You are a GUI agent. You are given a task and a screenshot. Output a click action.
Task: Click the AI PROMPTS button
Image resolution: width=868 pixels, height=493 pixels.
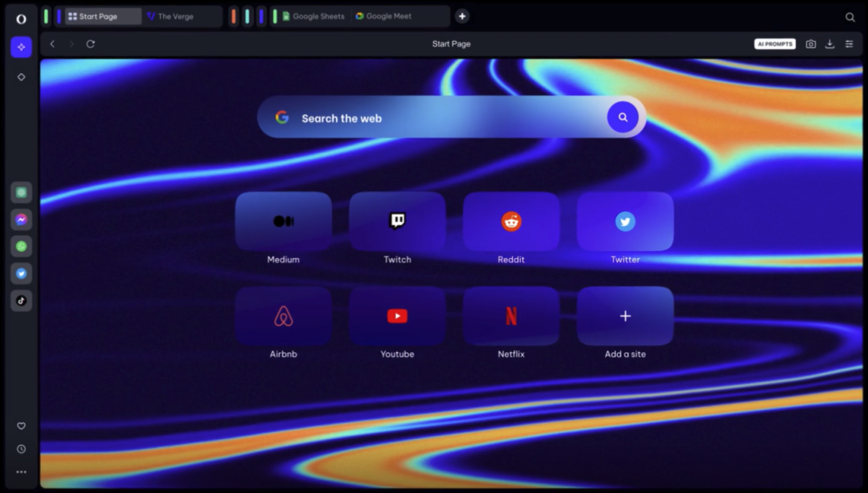click(774, 44)
